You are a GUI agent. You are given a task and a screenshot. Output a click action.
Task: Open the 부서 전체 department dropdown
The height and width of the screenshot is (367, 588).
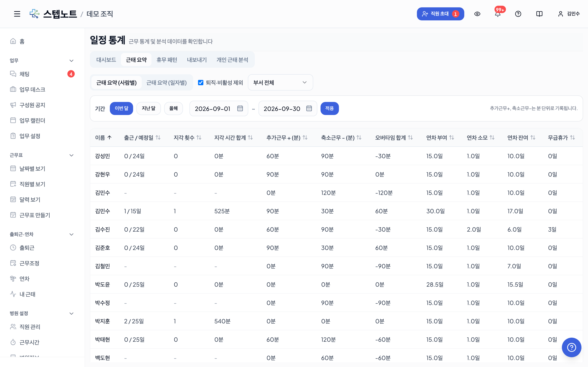tap(280, 83)
